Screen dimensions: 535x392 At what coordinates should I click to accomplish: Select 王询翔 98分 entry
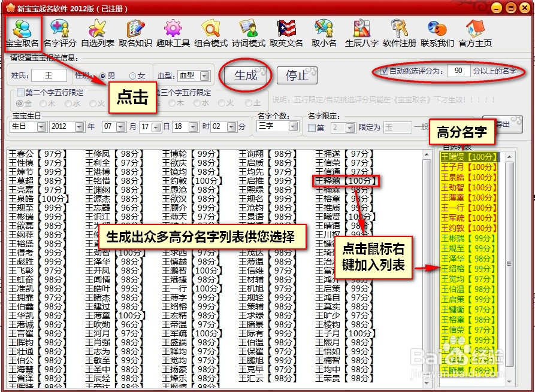click(x=268, y=154)
